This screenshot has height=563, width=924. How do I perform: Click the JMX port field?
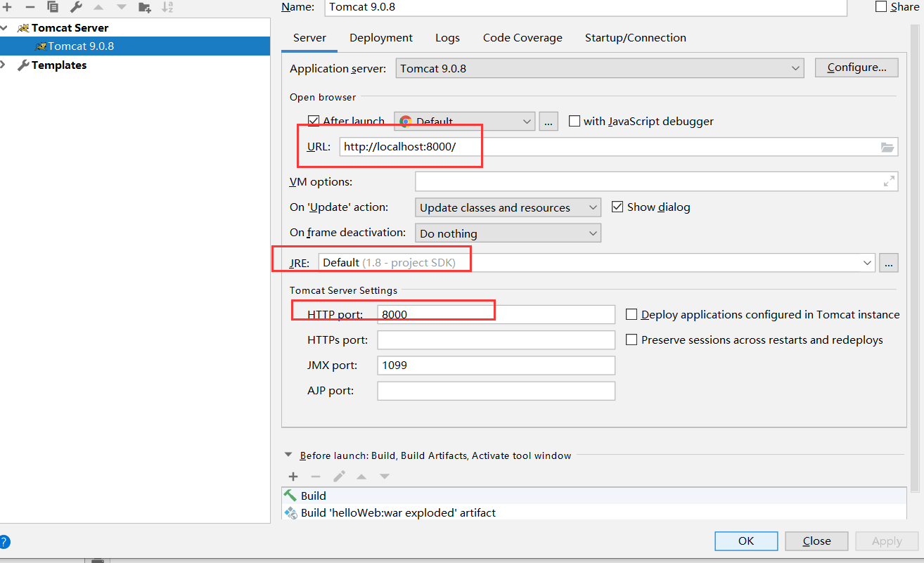tap(496, 365)
